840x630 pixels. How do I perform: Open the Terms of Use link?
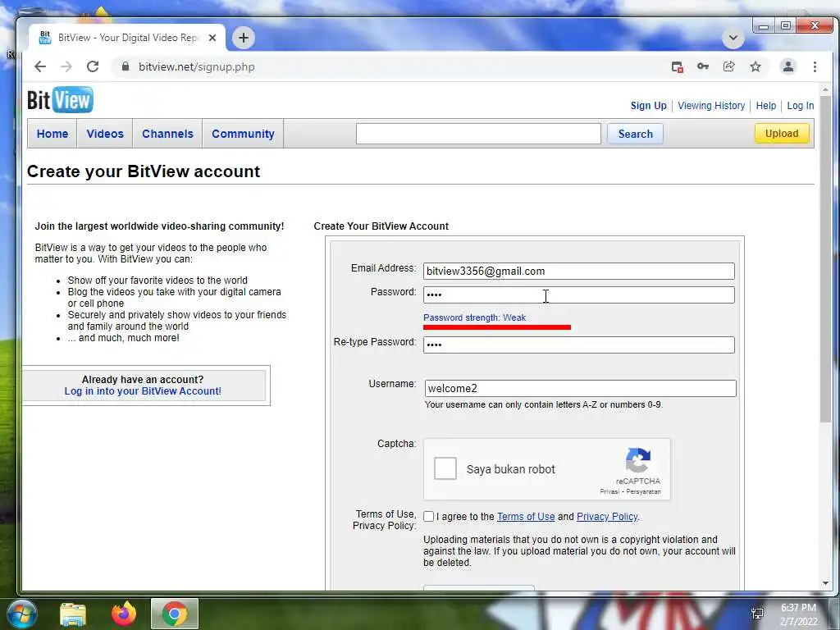[x=526, y=517]
